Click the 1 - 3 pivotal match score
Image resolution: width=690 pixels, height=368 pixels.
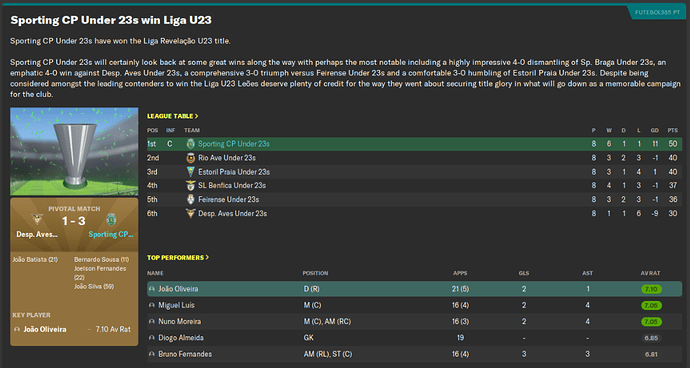coord(74,221)
